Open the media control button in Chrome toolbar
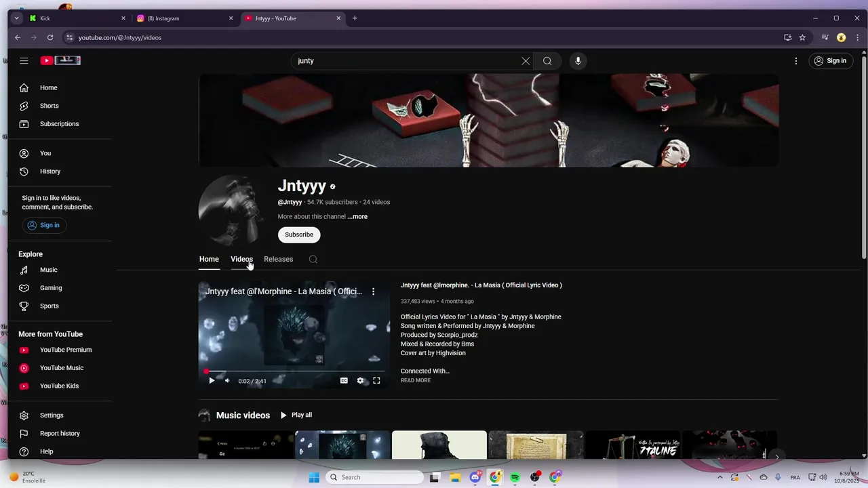Image resolution: width=868 pixels, height=488 pixels. [825, 38]
